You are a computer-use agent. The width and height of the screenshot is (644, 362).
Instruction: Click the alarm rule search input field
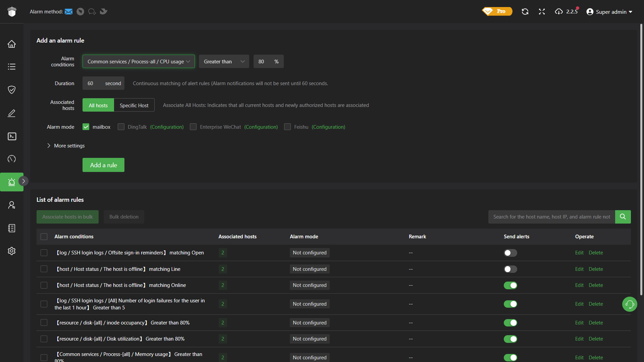point(551,217)
